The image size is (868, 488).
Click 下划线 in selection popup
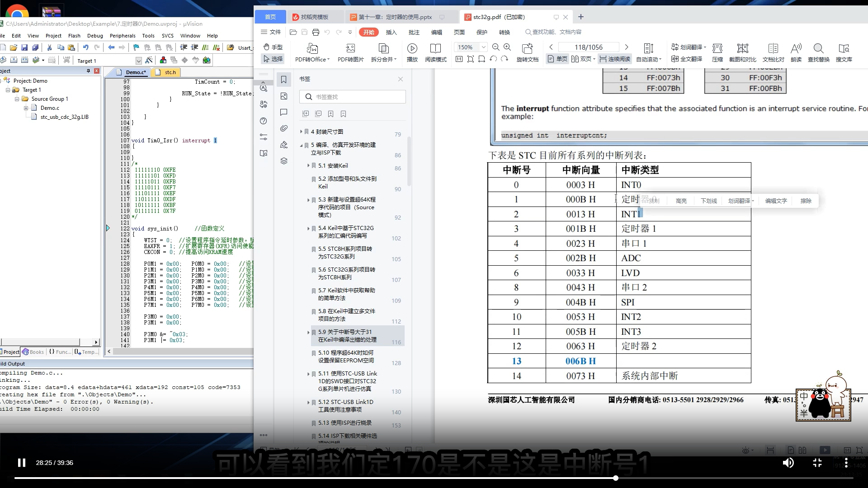708,201
